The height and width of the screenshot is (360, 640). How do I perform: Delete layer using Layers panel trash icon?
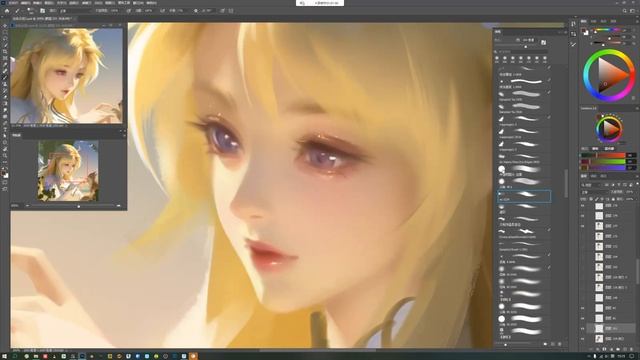tap(632, 349)
